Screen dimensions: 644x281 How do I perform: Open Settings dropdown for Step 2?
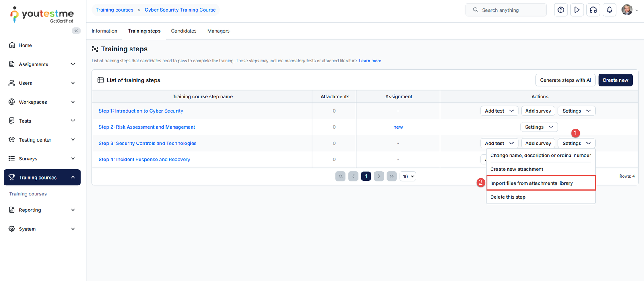click(539, 127)
